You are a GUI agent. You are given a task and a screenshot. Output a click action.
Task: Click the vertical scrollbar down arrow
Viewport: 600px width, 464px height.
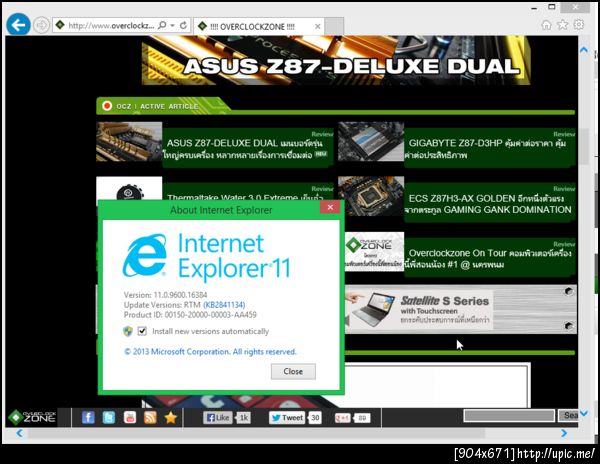584,413
